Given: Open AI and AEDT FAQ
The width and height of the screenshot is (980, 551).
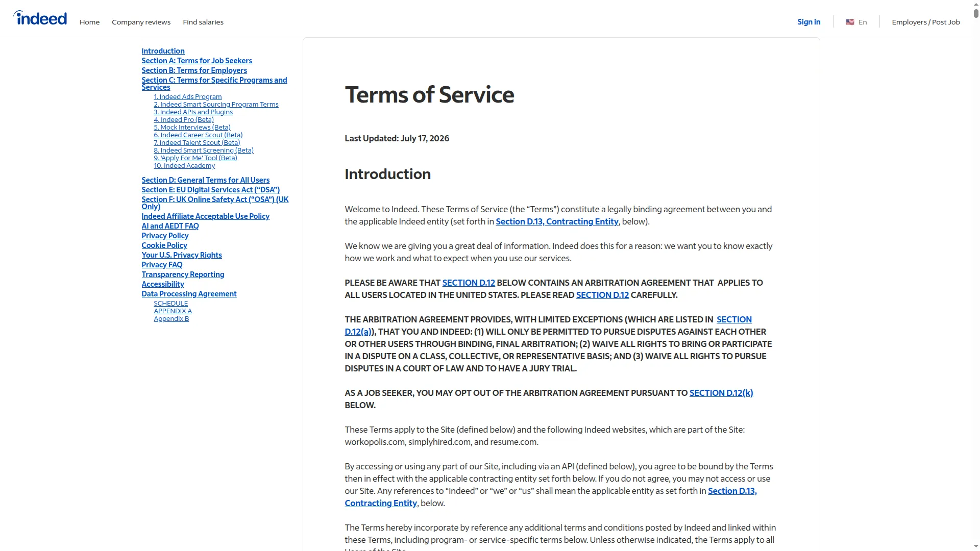Looking at the screenshot, I should click(170, 226).
